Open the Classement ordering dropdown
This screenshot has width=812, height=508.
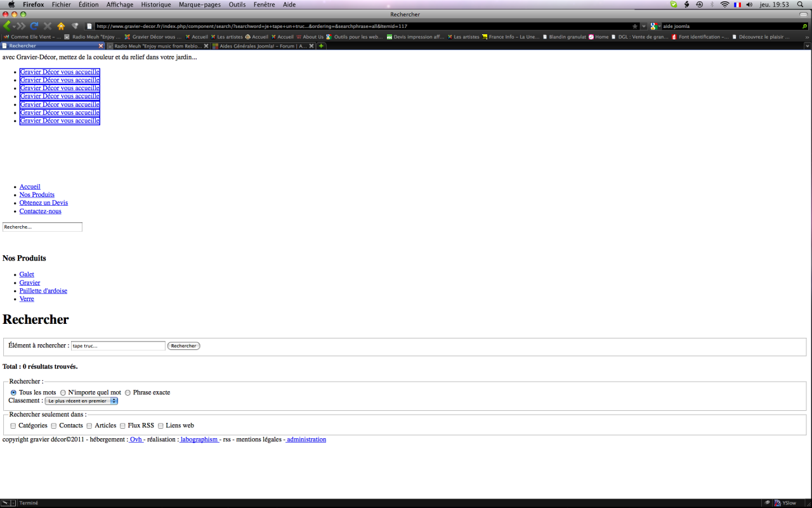tap(81, 401)
